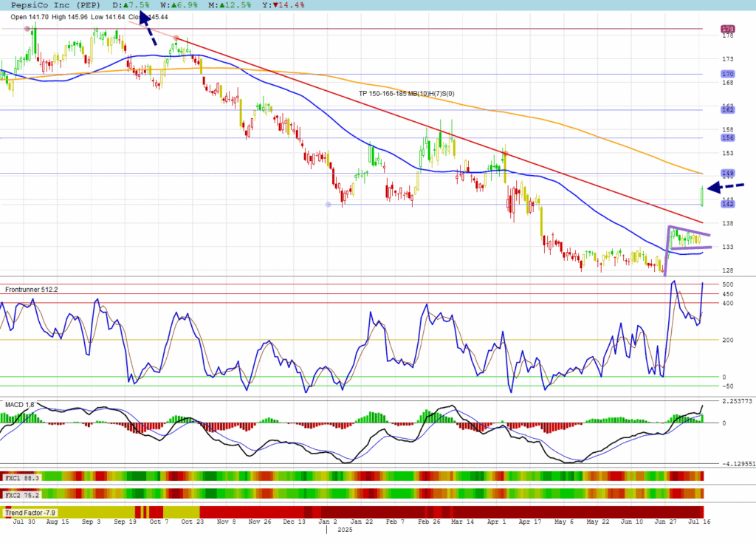Click the TP 150-166-185 MB(10)H(7)S(0) annotation text
Image resolution: width=756 pixels, height=543 pixels.
407,94
